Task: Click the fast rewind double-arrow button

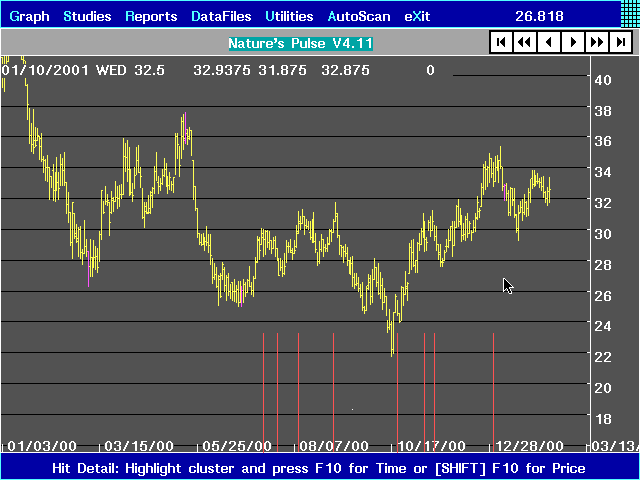Action: coord(524,42)
